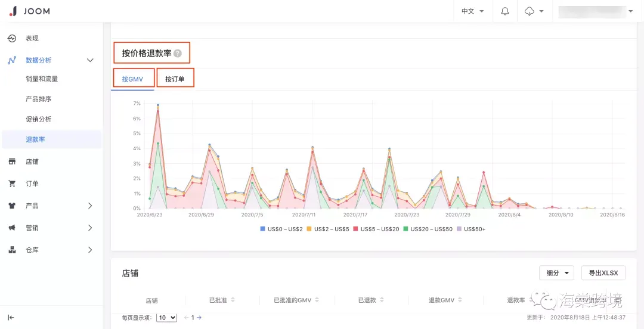Sort by 已批准的GMV column

pos(317,300)
